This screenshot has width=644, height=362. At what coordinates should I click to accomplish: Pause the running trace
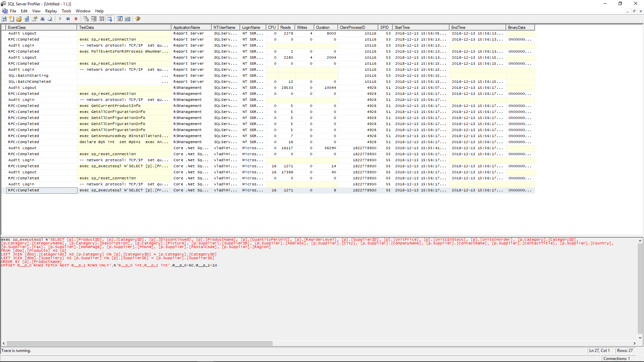[x=68, y=19]
